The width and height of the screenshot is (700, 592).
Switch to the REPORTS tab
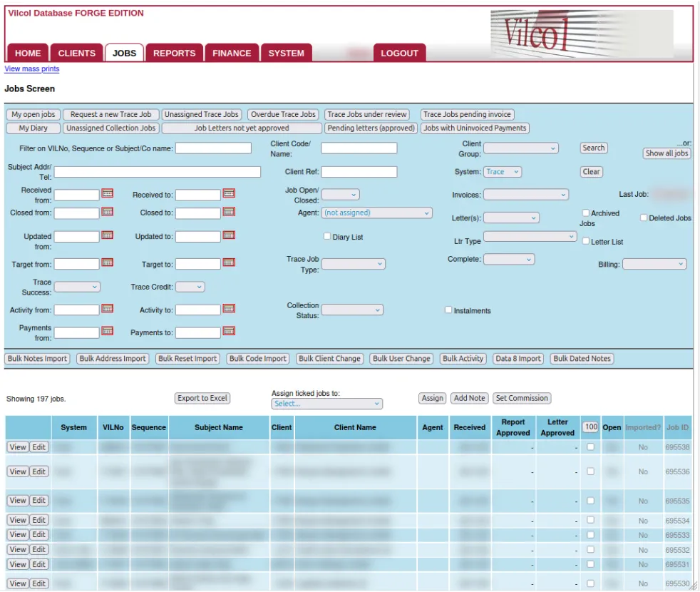[175, 53]
